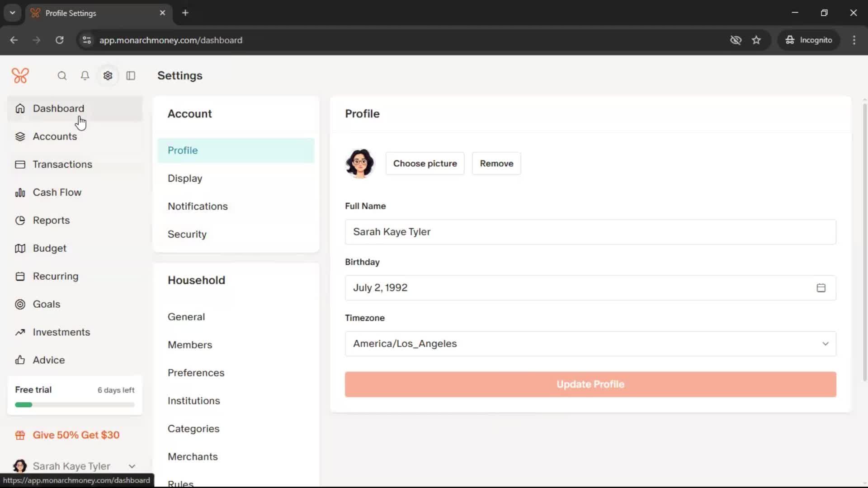Toggle the sidebar collapse icon
This screenshot has width=868, height=488.
131,76
